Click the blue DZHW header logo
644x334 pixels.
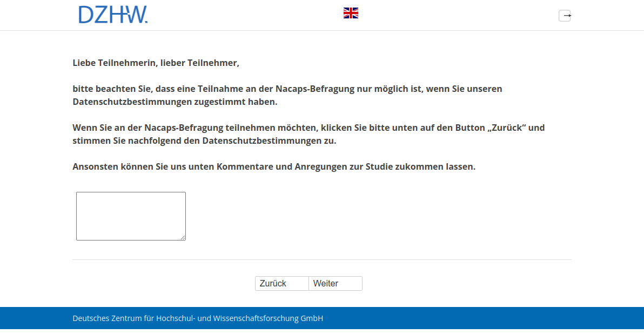coord(113,15)
